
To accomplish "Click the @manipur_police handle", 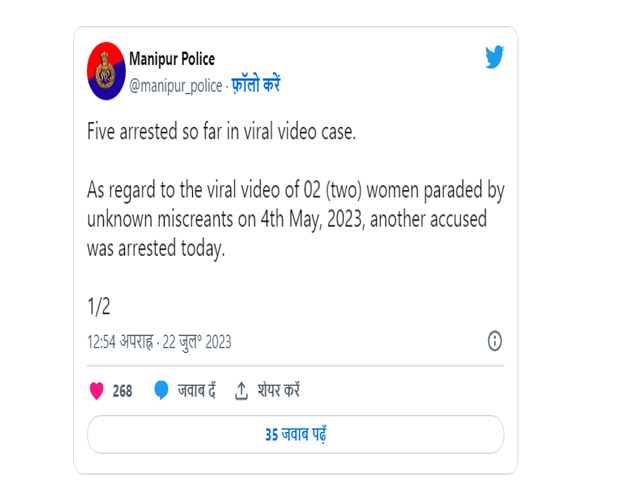I will tap(176, 86).
